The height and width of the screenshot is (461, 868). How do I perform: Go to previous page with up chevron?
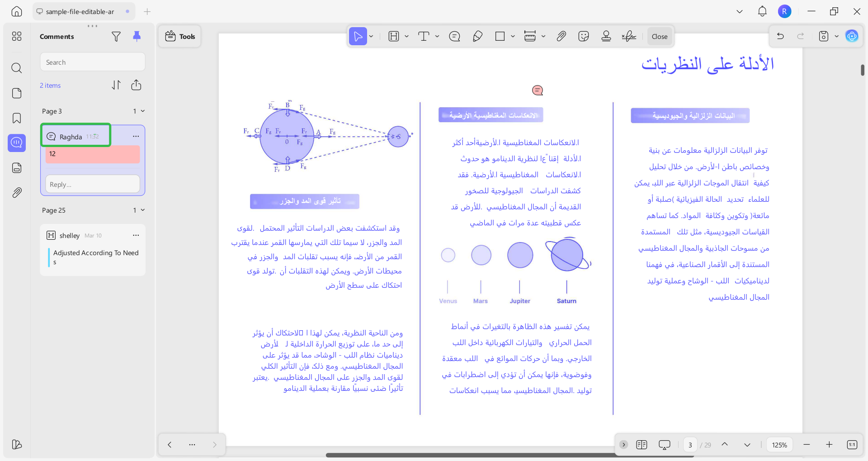[x=725, y=445]
